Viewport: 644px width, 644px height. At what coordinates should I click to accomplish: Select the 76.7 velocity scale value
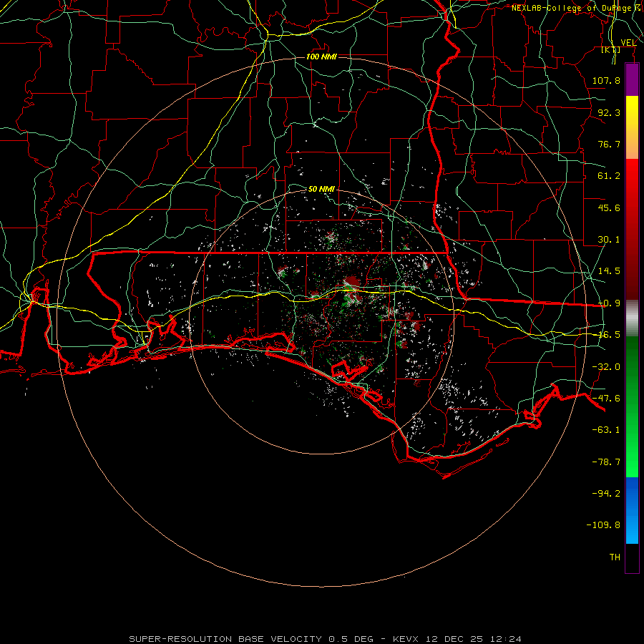tap(609, 144)
